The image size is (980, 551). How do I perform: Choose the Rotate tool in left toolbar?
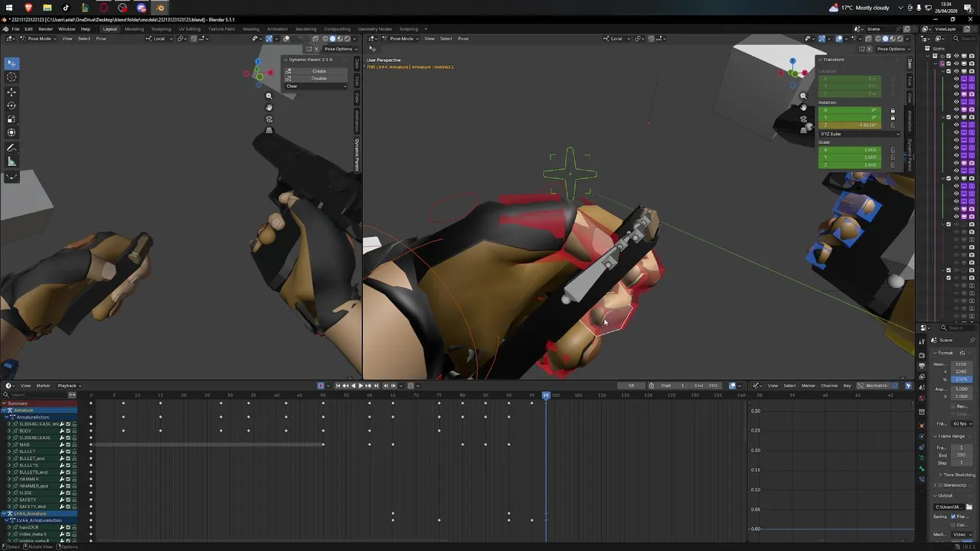click(x=11, y=106)
